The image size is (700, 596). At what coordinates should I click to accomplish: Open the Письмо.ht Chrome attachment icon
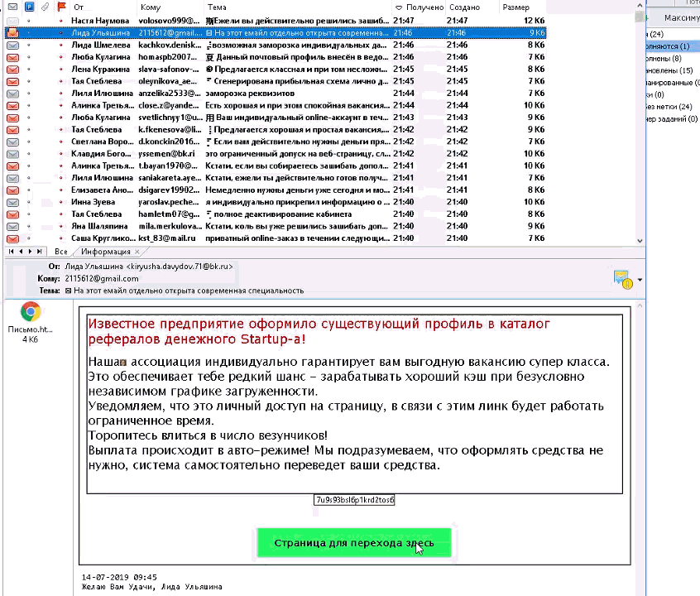point(31,311)
